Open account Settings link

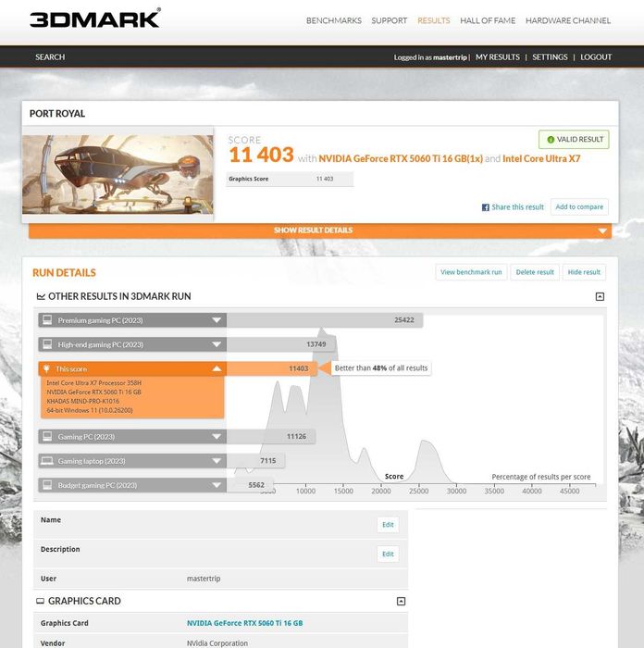[550, 57]
